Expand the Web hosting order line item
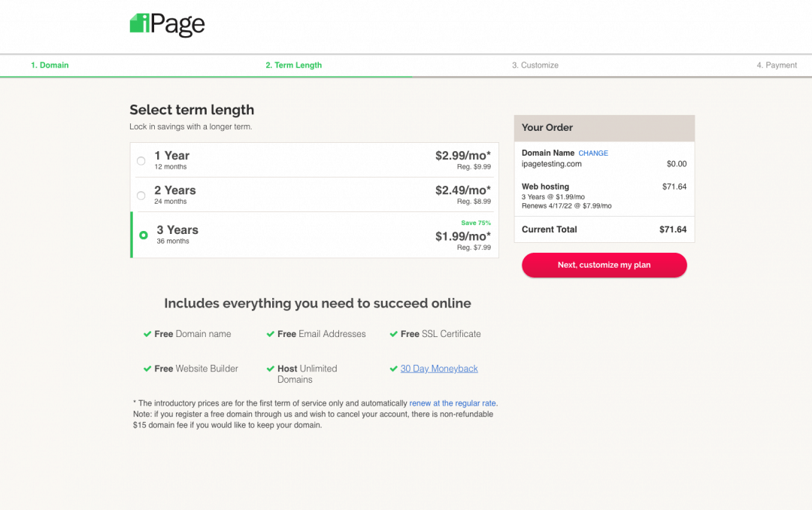The width and height of the screenshot is (812, 510). tap(545, 187)
